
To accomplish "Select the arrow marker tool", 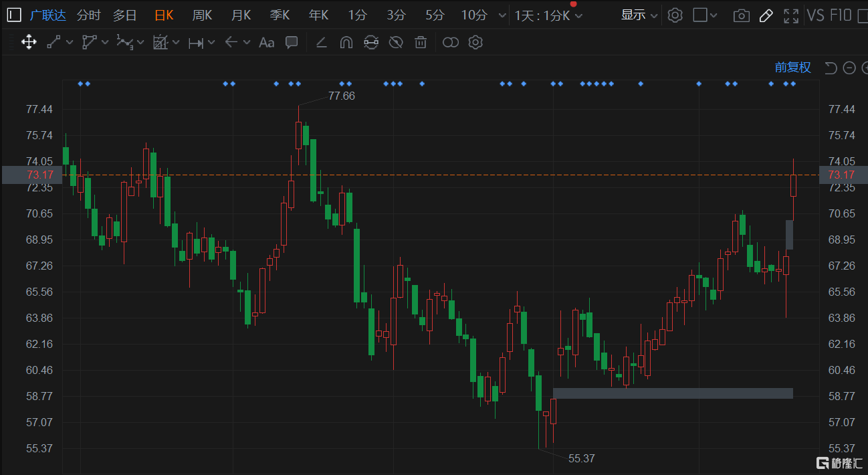I will click(x=231, y=43).
